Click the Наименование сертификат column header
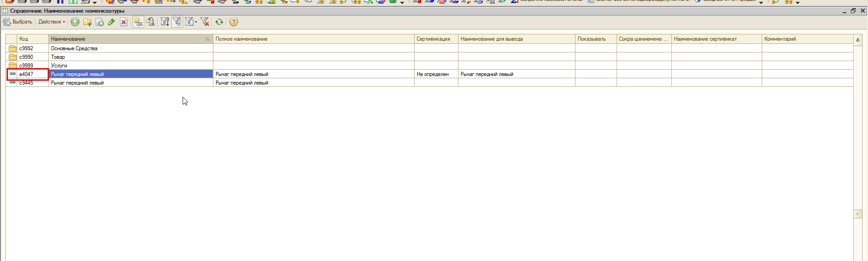Image resolution: width=868 pixels, height=261 pixels. point(717,39)
